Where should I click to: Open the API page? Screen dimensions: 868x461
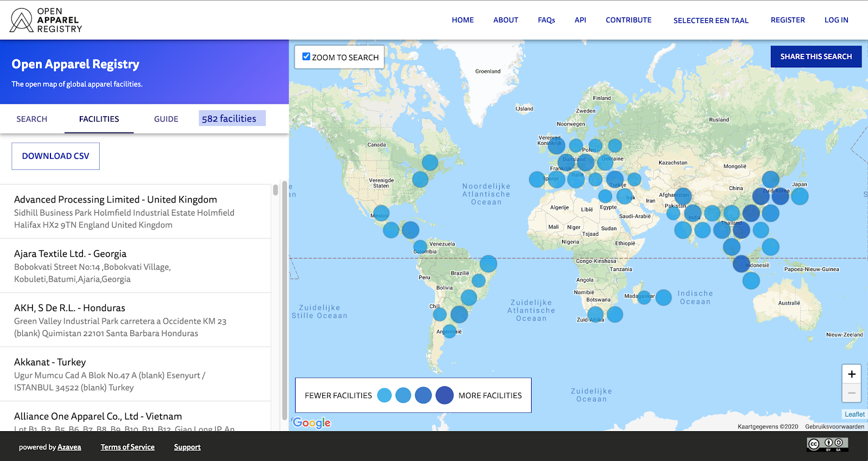pyautogui.click(x=580, y=20)
